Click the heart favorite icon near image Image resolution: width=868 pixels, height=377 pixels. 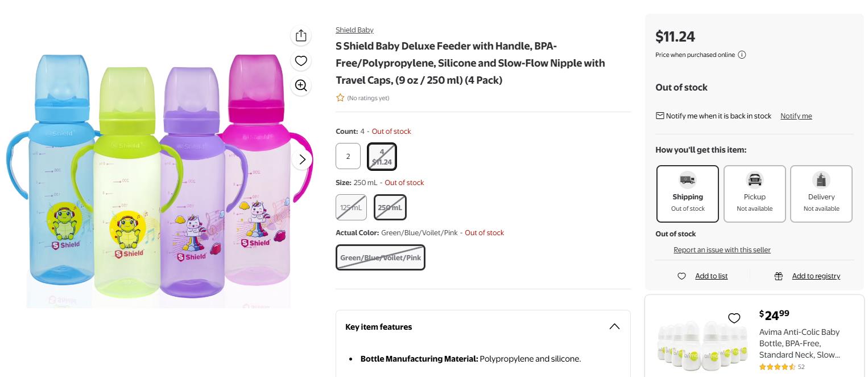tap(301, 60)
